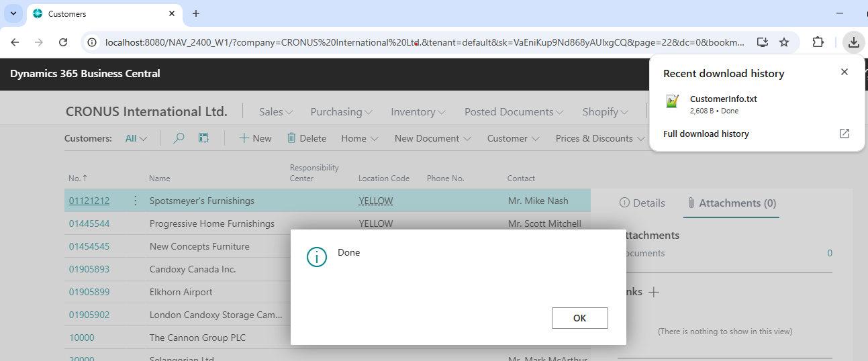Select New Concepts Furniture name cell
Viewport: 868px width, 361px height.
click(199, 246)
